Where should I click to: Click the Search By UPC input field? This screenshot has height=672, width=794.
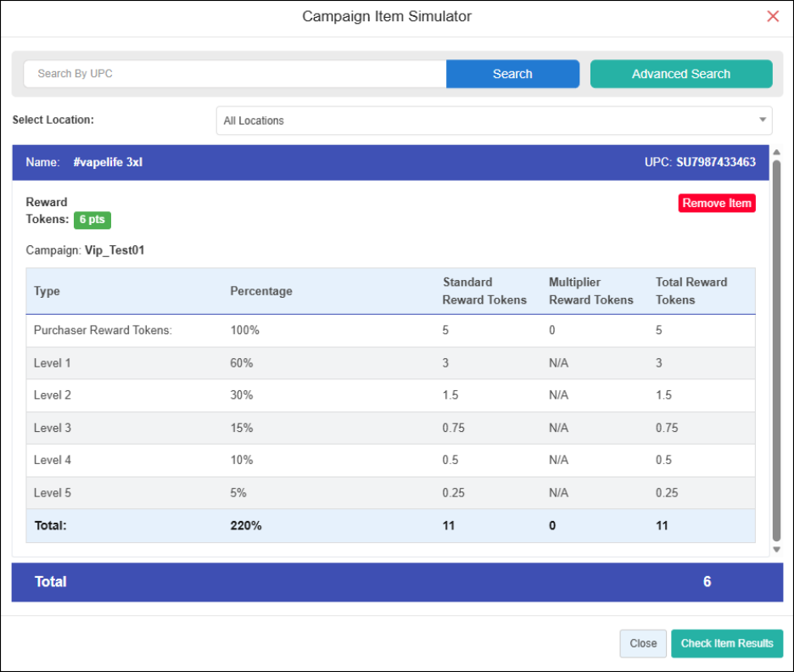tap(235, 74)
